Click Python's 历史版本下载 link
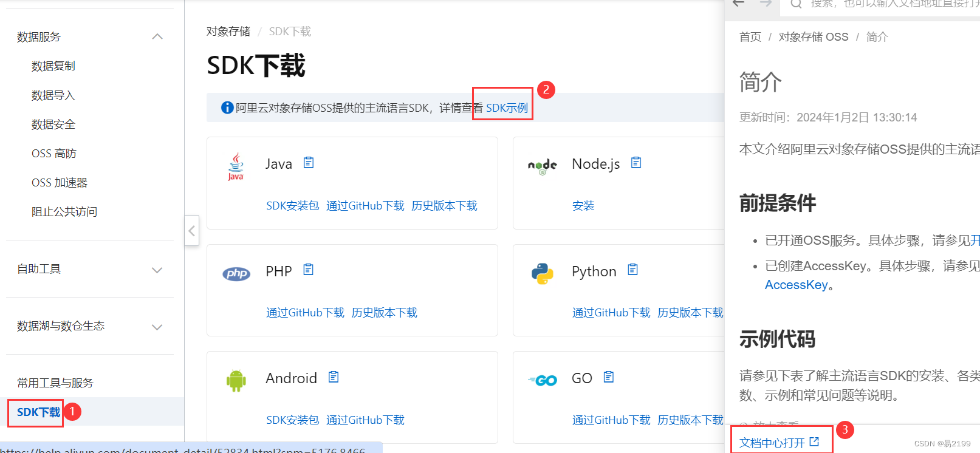Screen dimensions: 980x453 [x=690, y=313]
